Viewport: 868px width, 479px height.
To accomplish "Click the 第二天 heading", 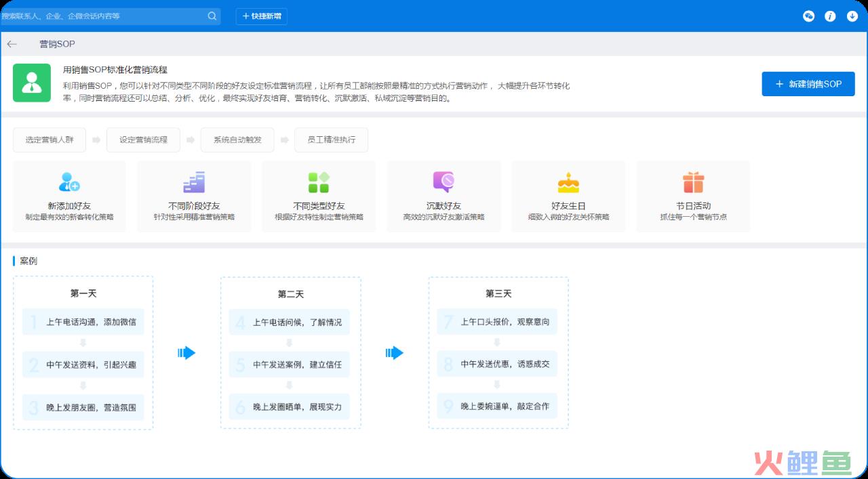I will click(290, 295).
